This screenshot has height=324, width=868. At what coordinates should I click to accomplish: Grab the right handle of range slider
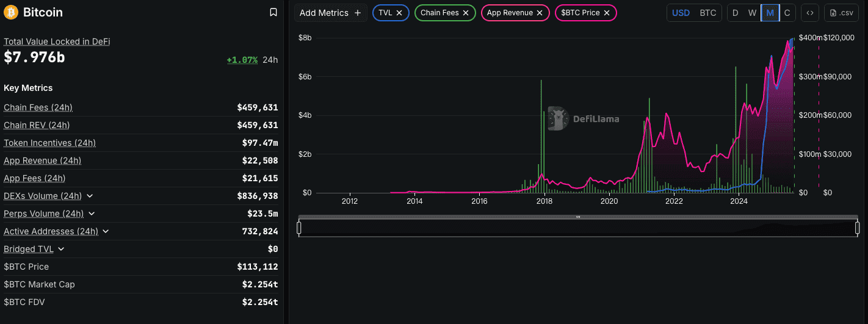[857, 228]
